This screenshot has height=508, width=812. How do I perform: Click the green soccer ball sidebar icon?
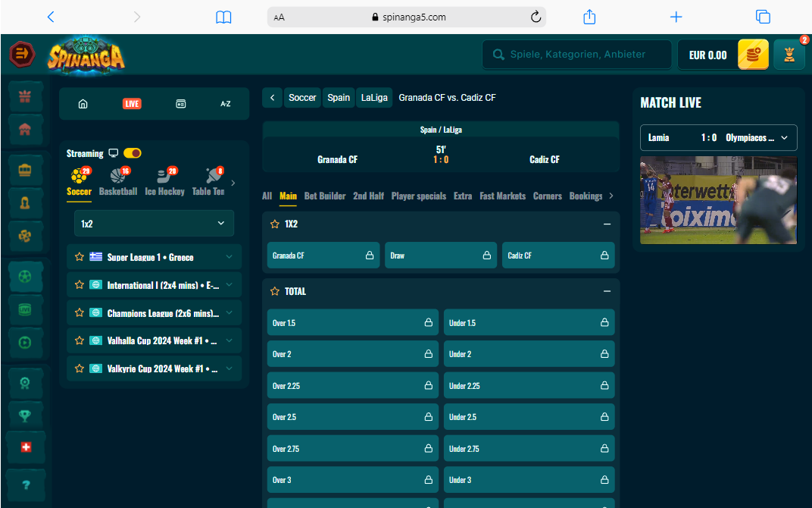(26, 276)
